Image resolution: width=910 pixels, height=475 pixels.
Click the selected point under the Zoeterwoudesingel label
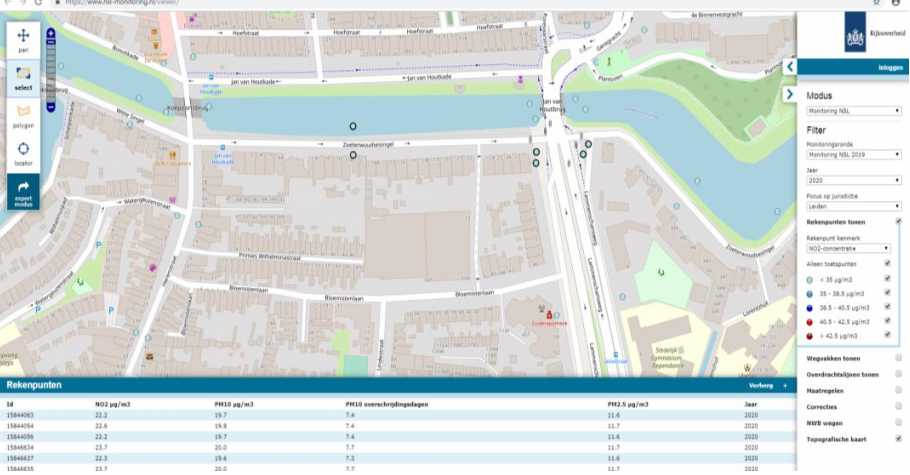coord(353,155)
